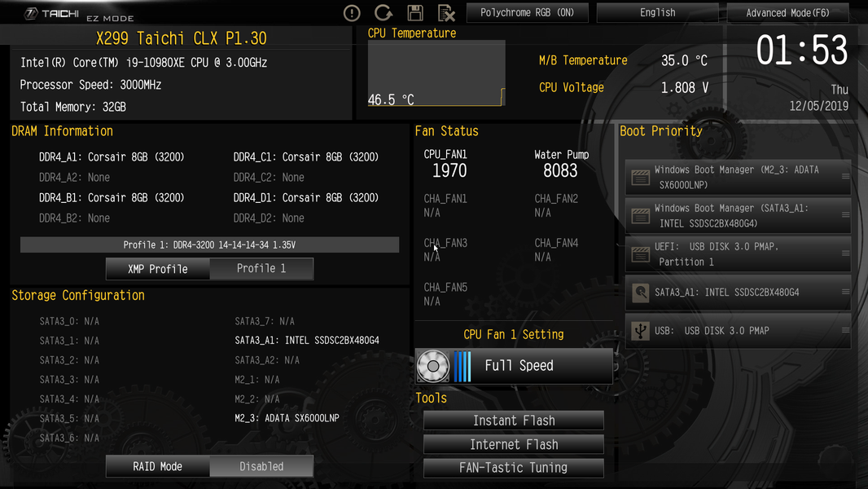This screenshot has width=868, height=489.
Task: Click Processor Speed: 3000MHz text
Action: tap(90, 85)
